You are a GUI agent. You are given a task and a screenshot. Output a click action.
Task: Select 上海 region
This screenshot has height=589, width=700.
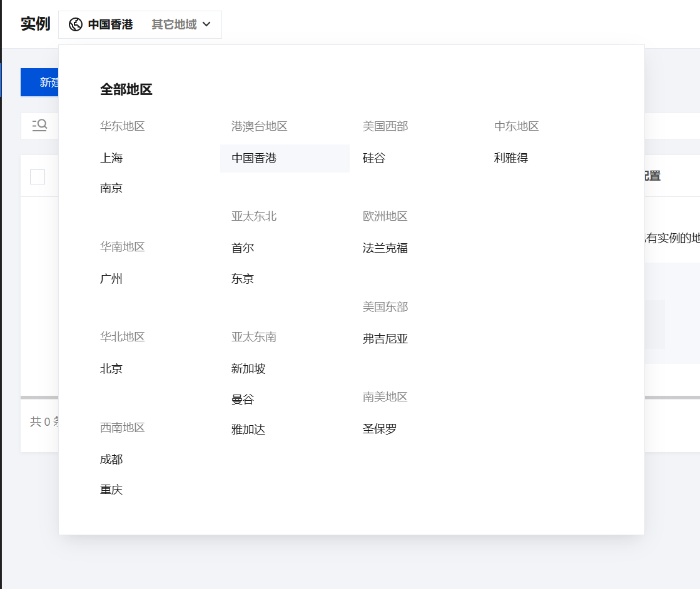[x=111, y=158]
